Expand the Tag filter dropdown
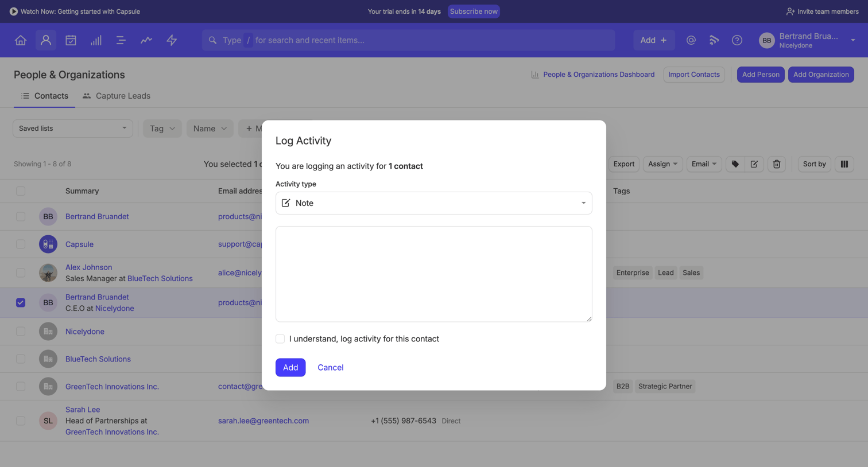Screen dimensions: 868x467 click(162, 129)
